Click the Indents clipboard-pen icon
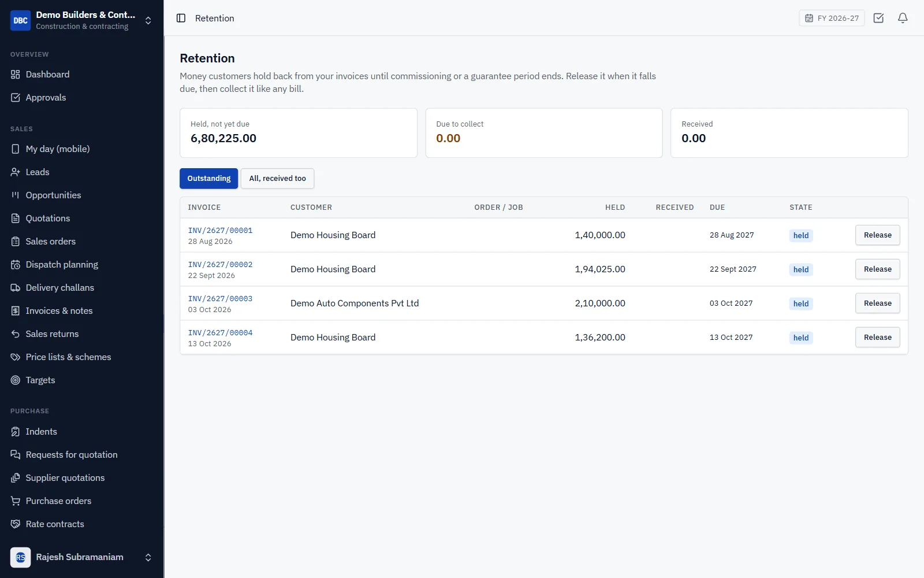Image resolution: width=924 pixels, height=578 pixels. pos(16,432)
